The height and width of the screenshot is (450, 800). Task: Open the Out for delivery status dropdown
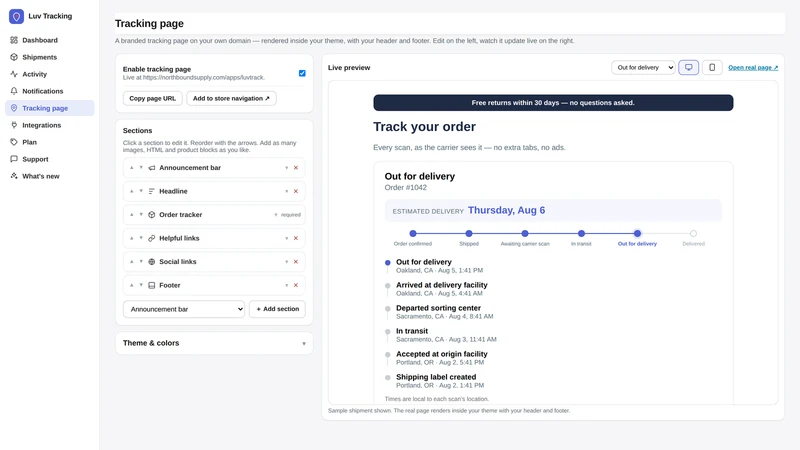[643, 67]
